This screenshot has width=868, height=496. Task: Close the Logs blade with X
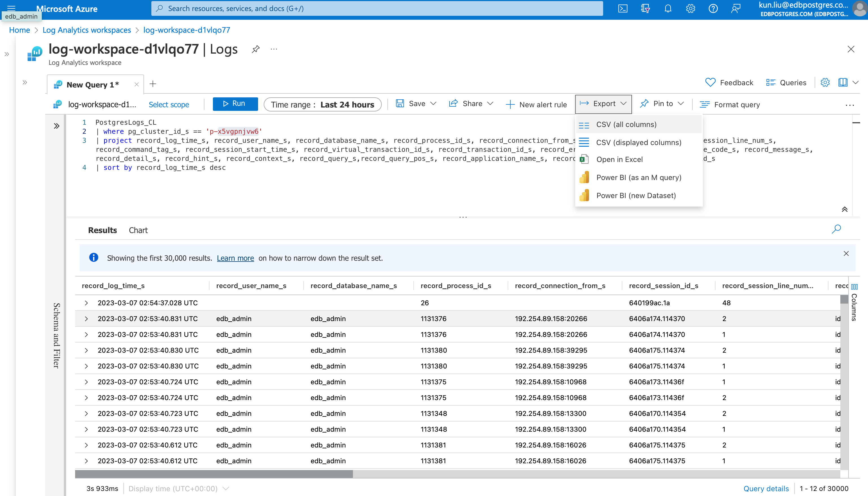850,49
